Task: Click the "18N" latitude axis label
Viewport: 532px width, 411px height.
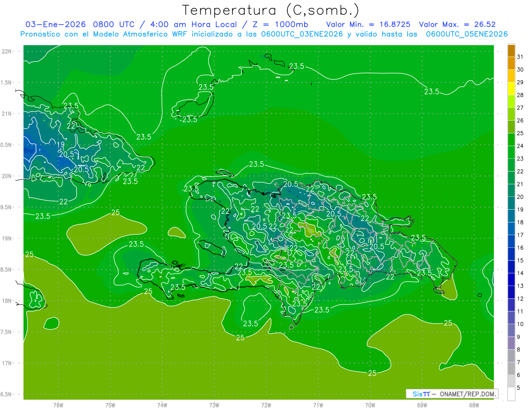Action: click(x=8, y=301)
